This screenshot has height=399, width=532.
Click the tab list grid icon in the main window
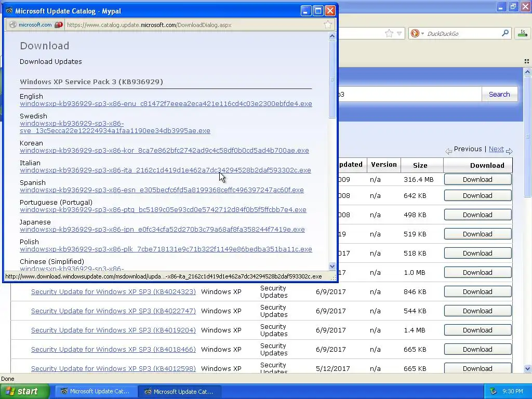527,61
